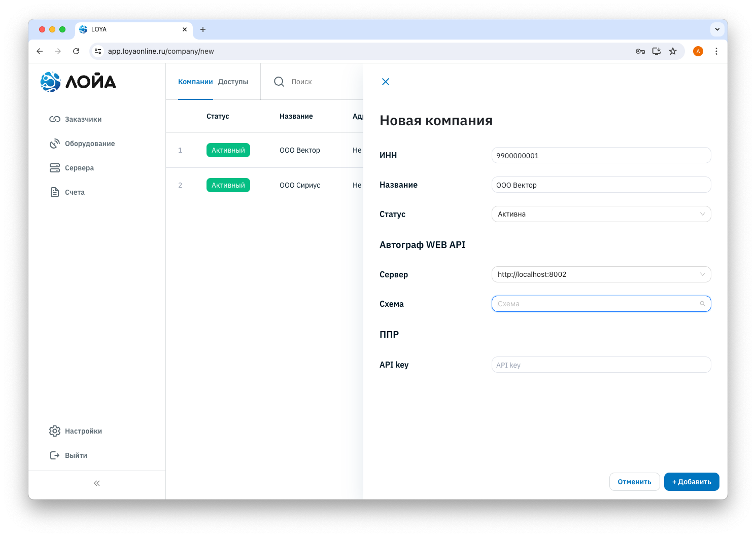Viewport: 756px width, 537px height.
Task: Open a new browser tab
Action: (203, 29)
